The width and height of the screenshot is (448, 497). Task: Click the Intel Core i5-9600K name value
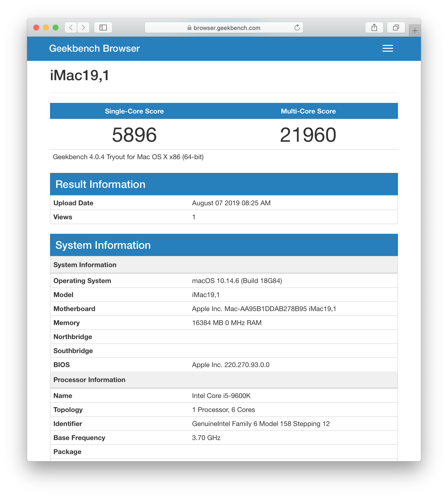pos(221,396)
